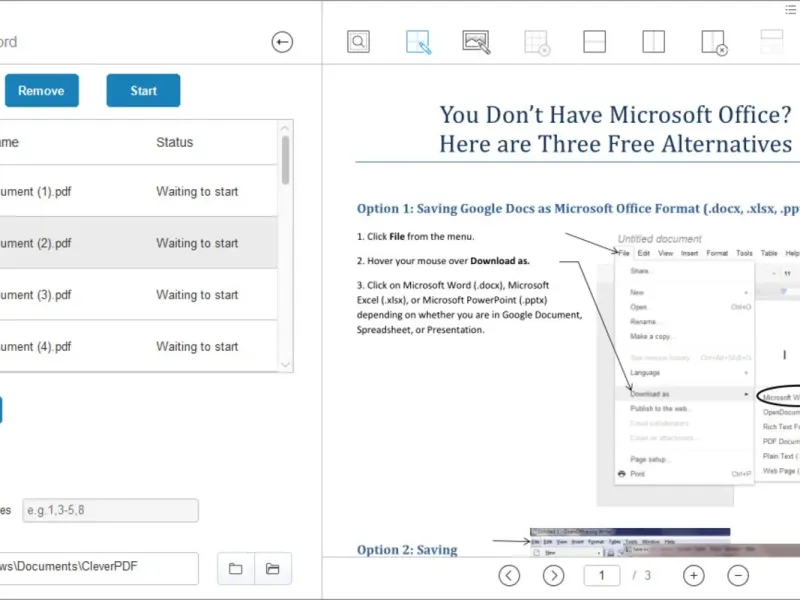Click the document title heading in preview
This screenshot has height=600, width=800.
pyautogui.click(x=615, y=129)
